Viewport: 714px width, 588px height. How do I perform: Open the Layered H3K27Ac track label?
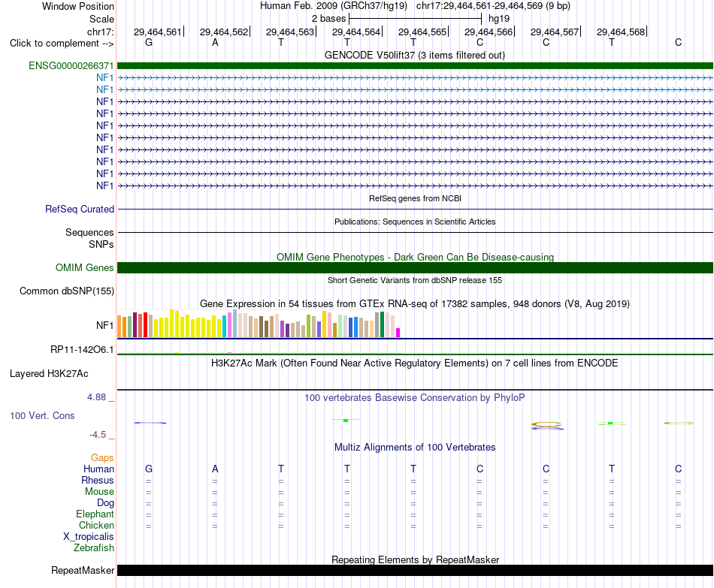(49, 374)
